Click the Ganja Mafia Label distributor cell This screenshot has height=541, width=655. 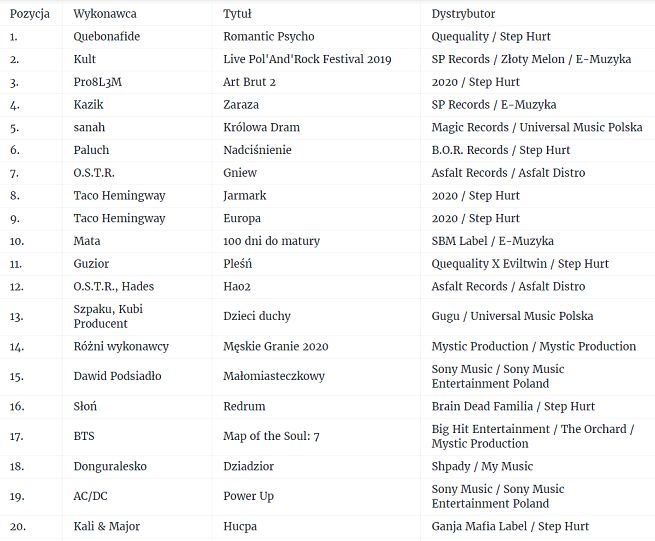[x=510, y=526]
